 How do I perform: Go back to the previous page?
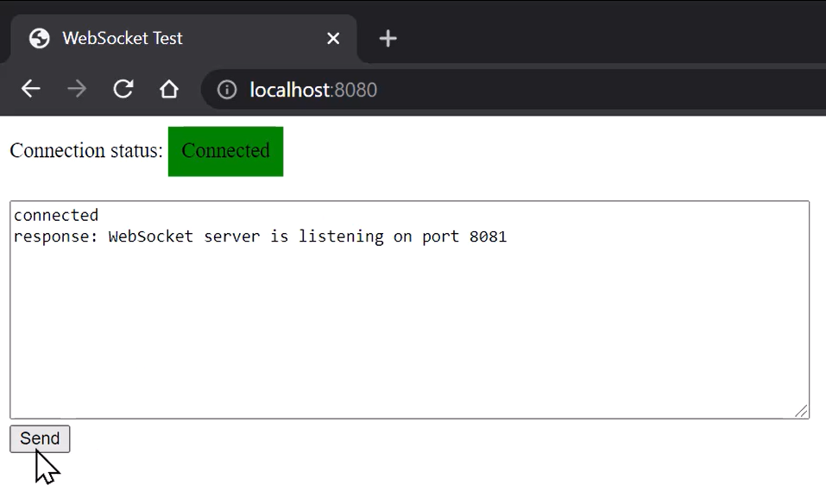[x=30, y=89]
